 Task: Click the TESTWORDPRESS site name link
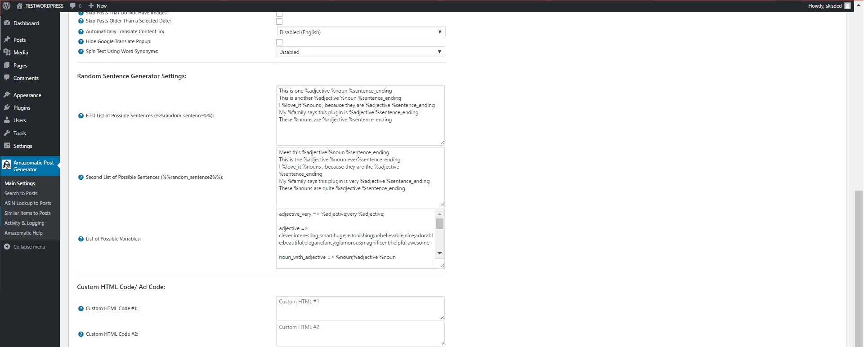pos(45,6)
